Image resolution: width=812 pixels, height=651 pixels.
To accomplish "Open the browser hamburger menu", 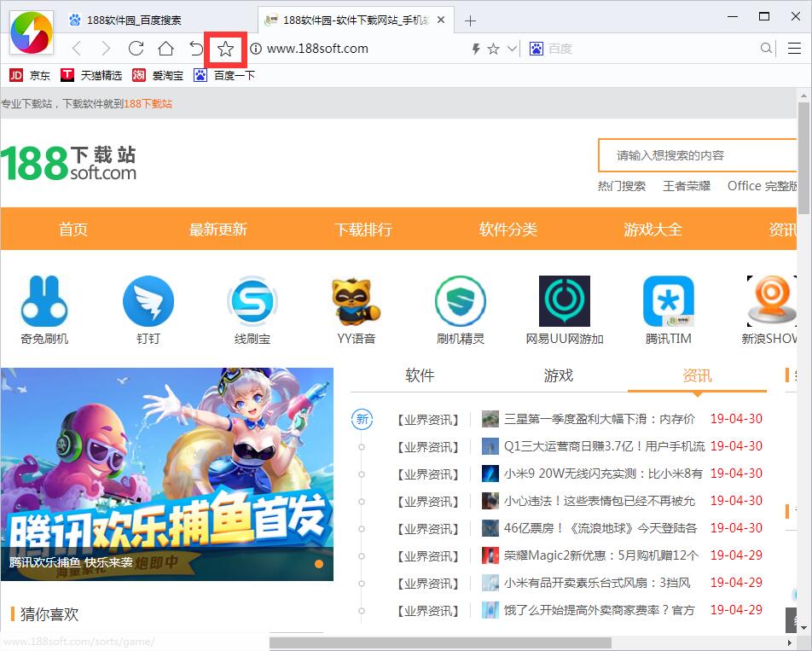I will [x=793, y=49].
